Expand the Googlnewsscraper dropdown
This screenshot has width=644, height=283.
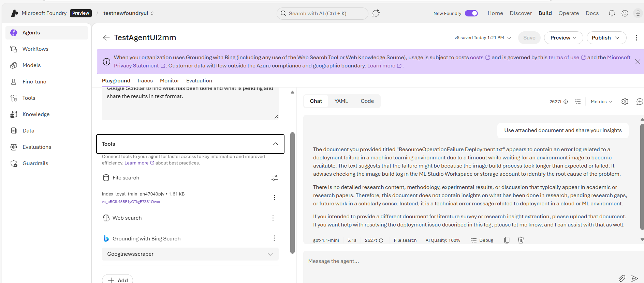click(190, 254)
